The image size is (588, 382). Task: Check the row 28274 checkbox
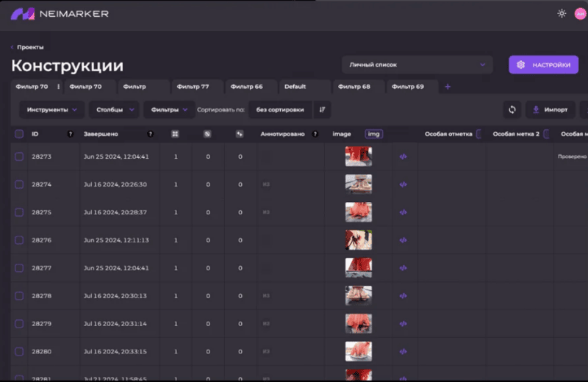(x=19, y=184)
